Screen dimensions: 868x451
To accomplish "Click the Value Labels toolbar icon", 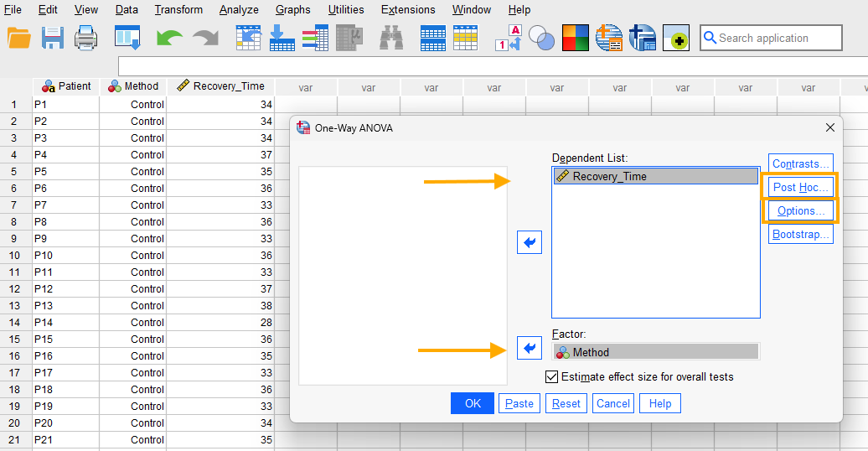I will 509,38.
